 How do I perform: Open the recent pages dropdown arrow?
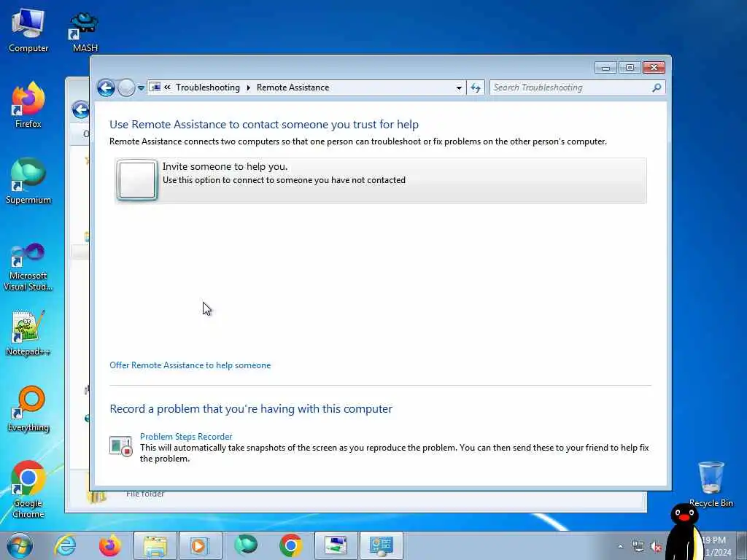point(141,88)
